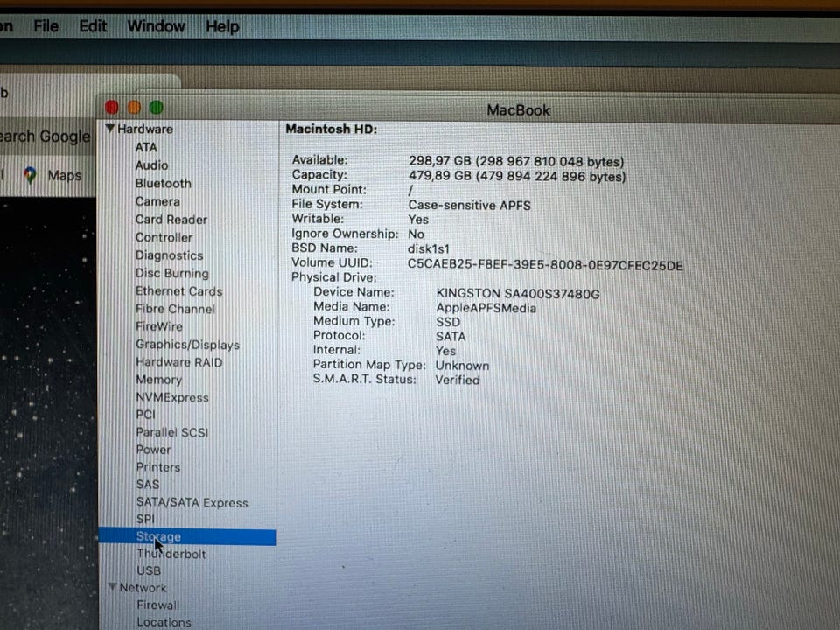
Task: Click the Capacity value 479,89 GB
Action: tap(517, 176)
